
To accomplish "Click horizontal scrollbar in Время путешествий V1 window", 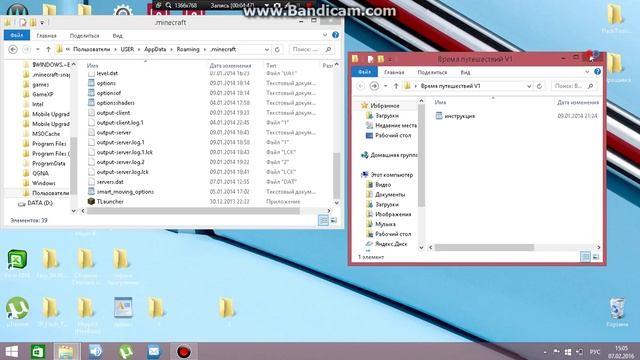I will pos(484,247).
